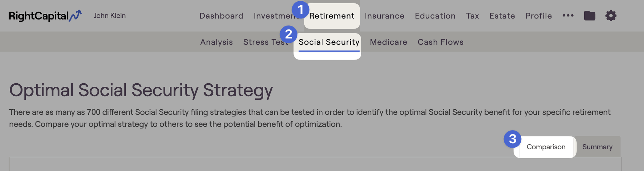Click the blue step 1 badge
The image size is (644, 171).
300,10
